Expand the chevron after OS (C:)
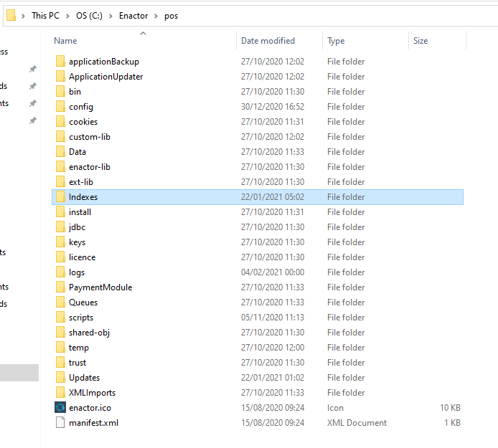The height and width of the screenshot is (448, 498). pos(111,16)
